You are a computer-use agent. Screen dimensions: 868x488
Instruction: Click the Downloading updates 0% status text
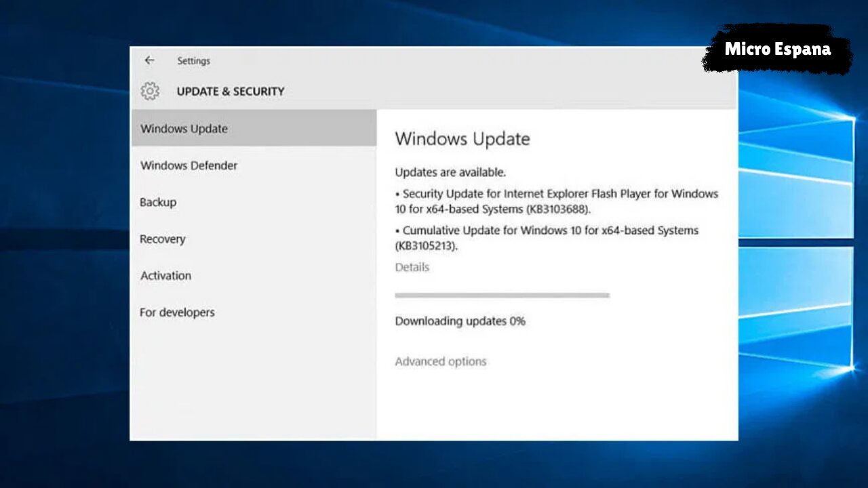pyautogui.click(x=460, y=321)
